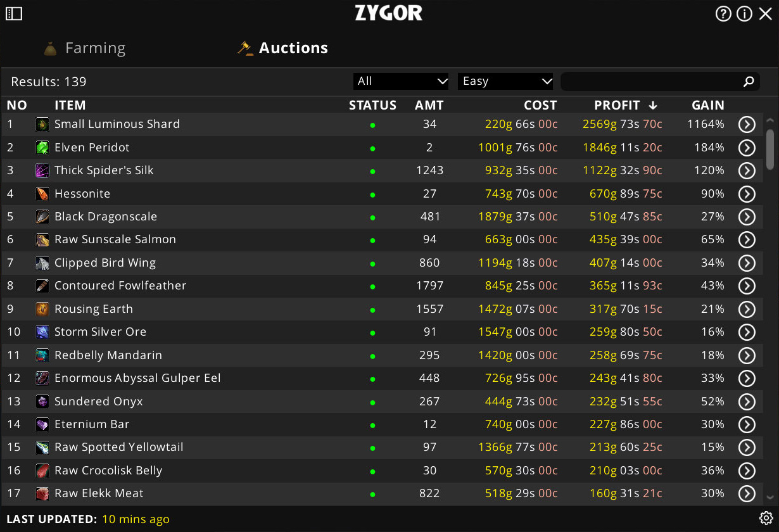
Task: Open details arrow for Raw Elekk Meat
Action: (x=747, y=493)
